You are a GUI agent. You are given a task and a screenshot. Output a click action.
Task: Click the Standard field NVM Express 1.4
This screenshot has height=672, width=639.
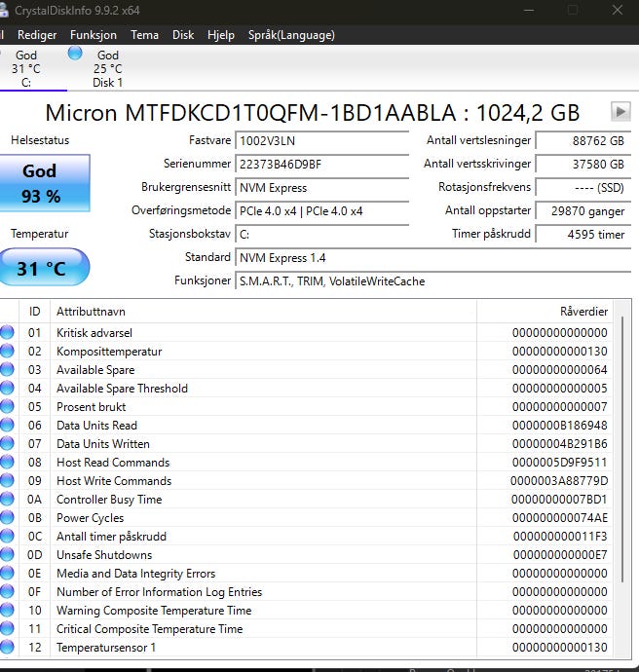click(432, 257)
